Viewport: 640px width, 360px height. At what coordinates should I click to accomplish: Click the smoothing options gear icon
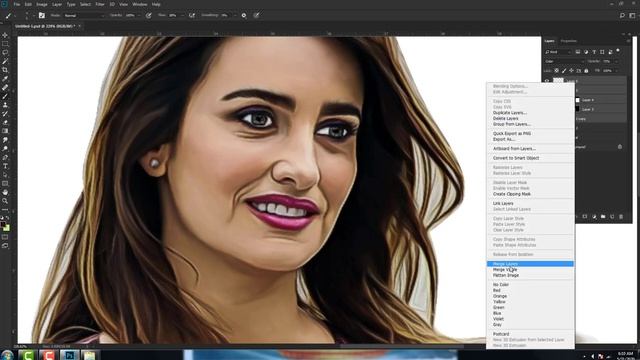(x=244, y=15)
